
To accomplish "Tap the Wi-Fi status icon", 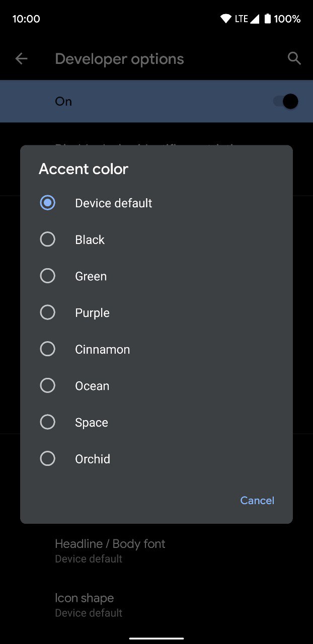I will pos(226,19).
